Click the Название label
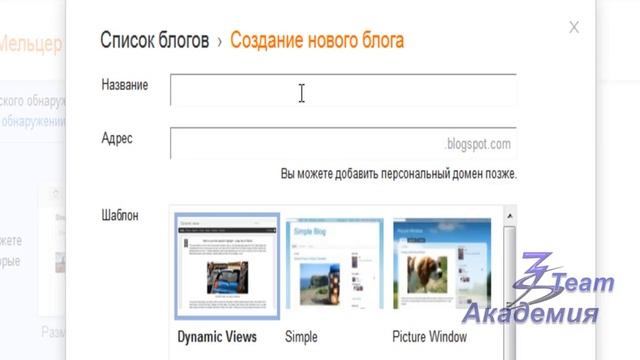The image size is (640, 360). 124,85
